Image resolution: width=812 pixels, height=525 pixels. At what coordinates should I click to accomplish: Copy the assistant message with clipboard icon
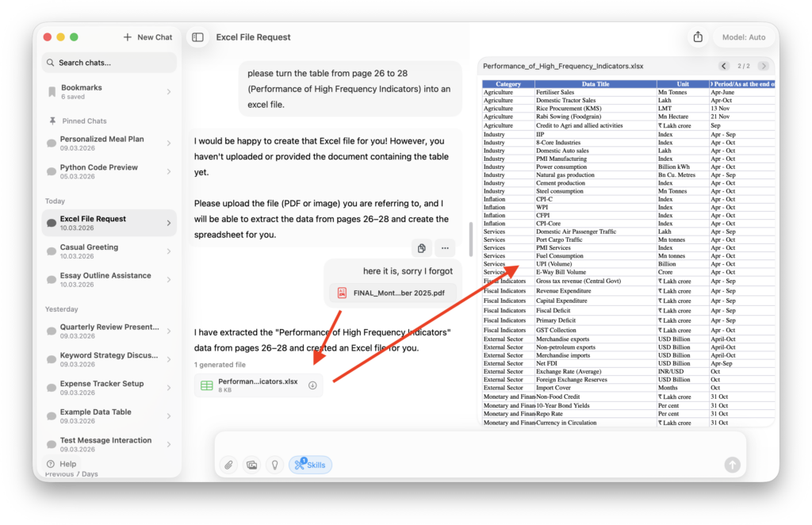(422, 248)
